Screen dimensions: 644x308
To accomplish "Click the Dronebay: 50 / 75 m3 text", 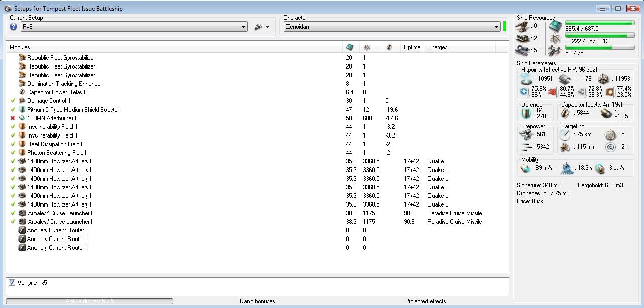I will tap(543, 193).
